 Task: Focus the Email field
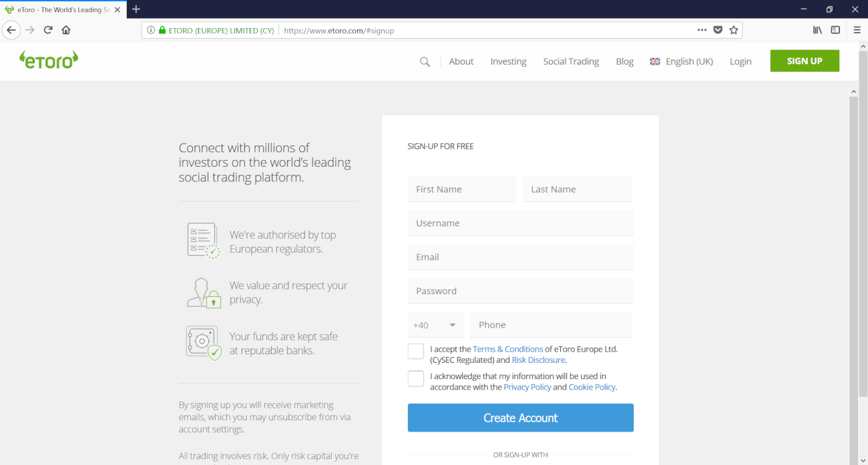(x=521, y=258)
